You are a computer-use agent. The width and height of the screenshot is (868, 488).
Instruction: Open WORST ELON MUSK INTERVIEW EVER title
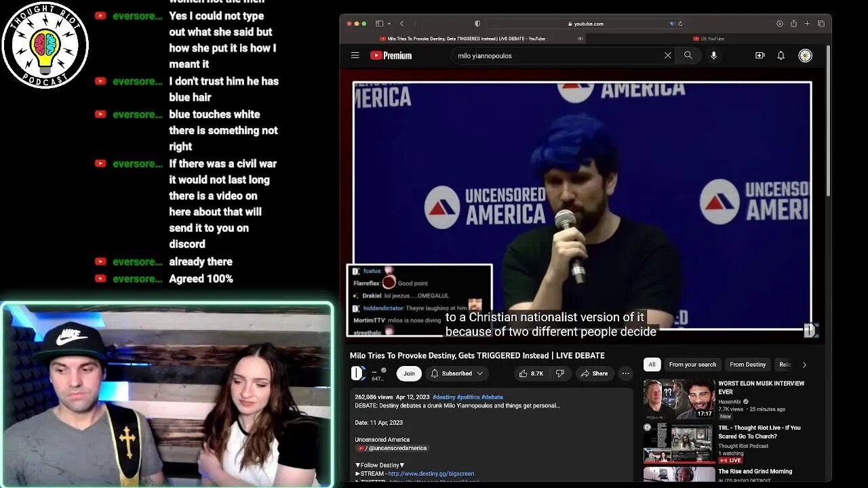[x=761, y=388]
